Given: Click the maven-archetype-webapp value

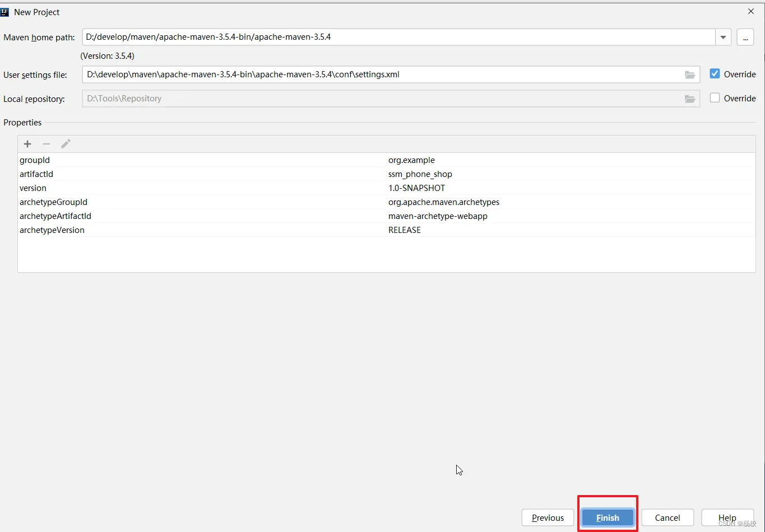Looking at the screenshot, I should 438,216.
